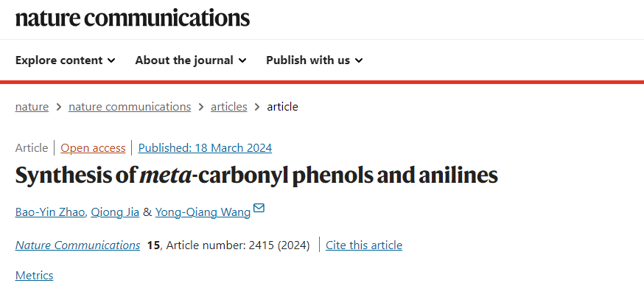644x300 pixels.
Task: Open author Qiong Jia's details
Action: tap(115, 212)
